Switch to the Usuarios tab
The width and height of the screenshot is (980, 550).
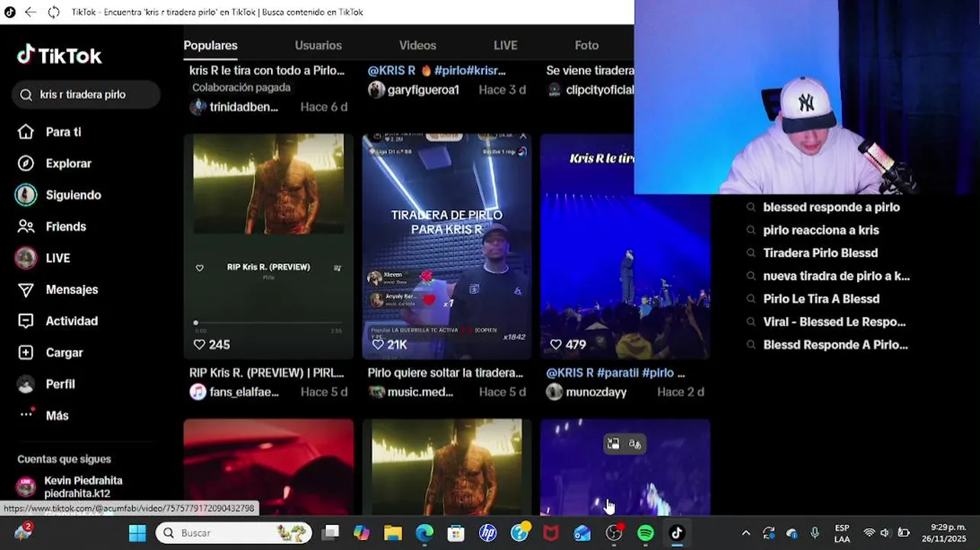point(318,46)
